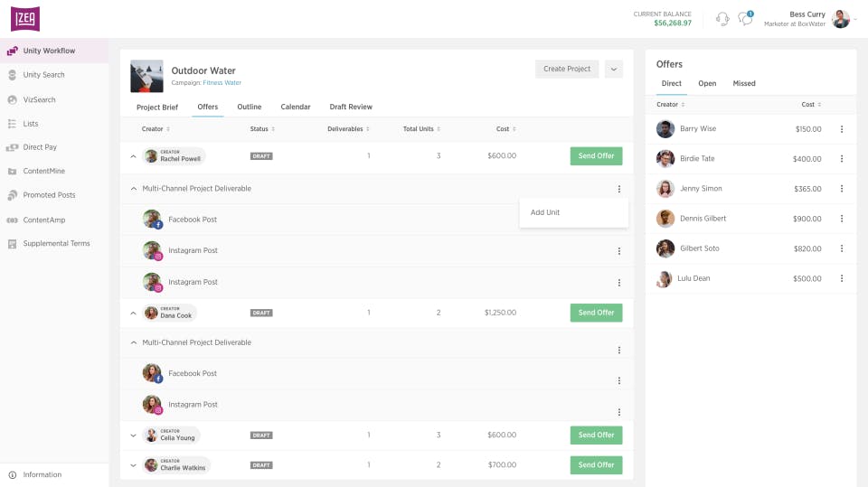868x487 pixels.
Task: Collapse Rachel Powell's offer row
Action: pos(134,156)
